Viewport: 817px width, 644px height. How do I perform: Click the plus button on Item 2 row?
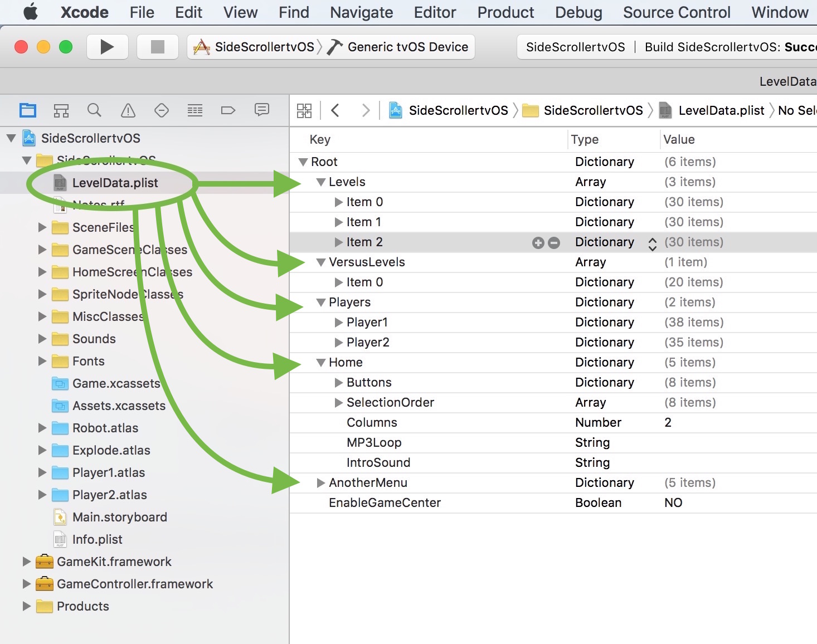[538, 242]
